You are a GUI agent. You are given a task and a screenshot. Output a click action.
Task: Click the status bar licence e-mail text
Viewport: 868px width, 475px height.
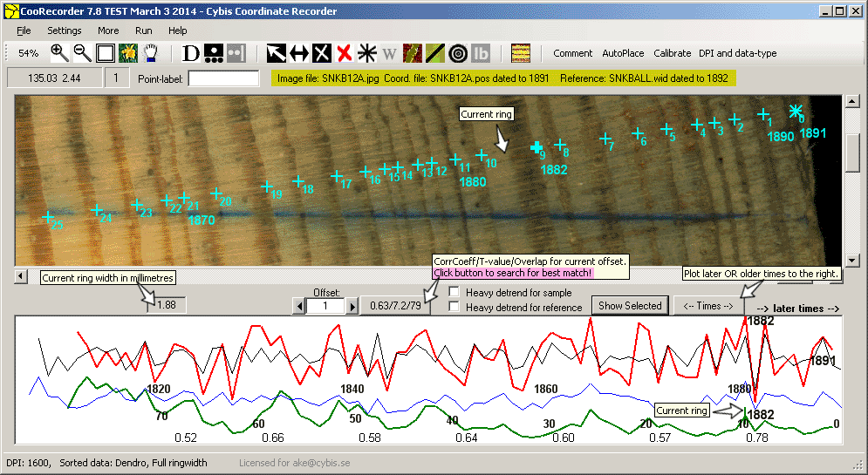click(x=295, y=463)
